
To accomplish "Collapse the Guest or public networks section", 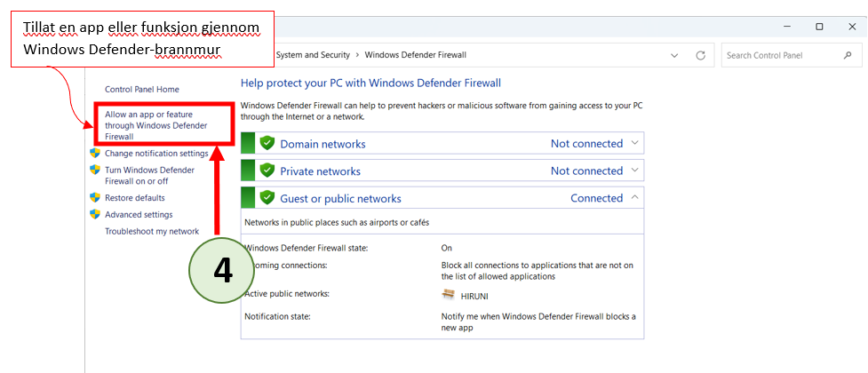I will point(634,198).
